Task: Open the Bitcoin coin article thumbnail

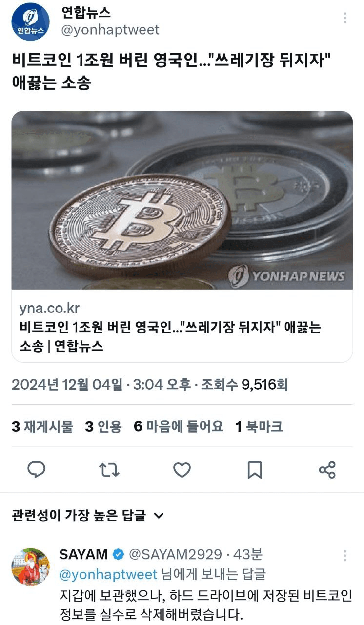Action: click(x=182, y=200)
